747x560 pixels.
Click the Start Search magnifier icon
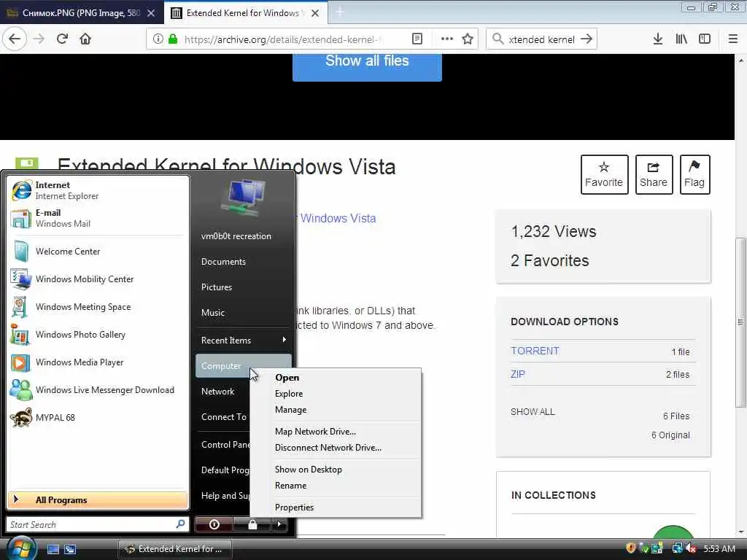pos(181,524)
